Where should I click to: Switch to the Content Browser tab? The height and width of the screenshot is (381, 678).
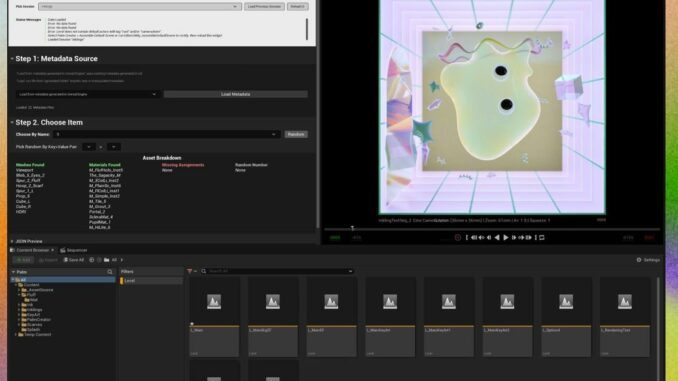click(x=32, y=250)
